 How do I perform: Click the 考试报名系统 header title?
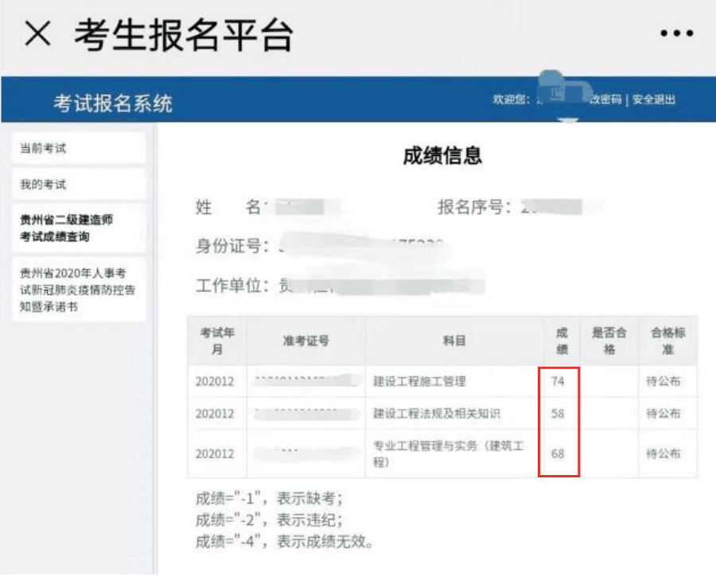pyautogui.click(x=113, y=103)
